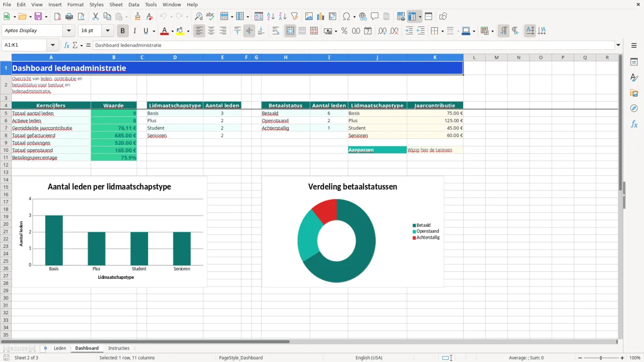Expand the Name Box dropdown
The image size is (644, 362).
[x=53, y=45]
